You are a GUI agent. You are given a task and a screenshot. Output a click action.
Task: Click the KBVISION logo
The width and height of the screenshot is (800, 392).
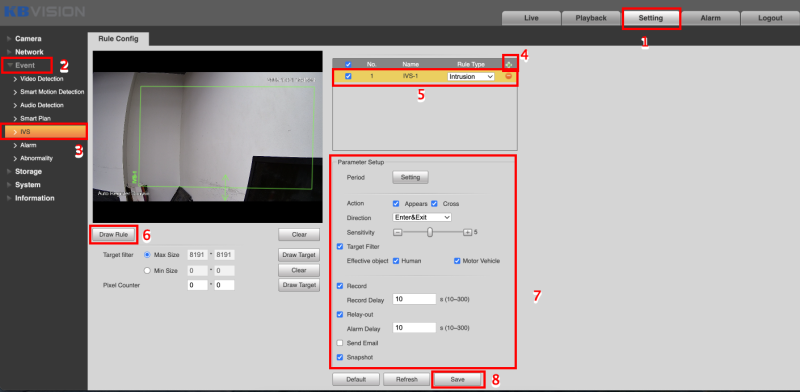tap(44, 11)
